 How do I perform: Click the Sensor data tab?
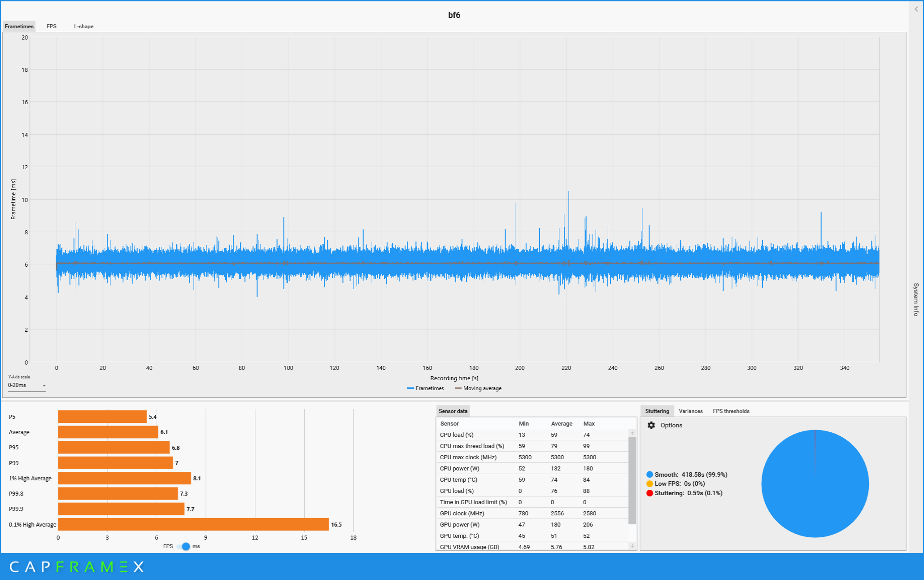click(x=453, y=411)
